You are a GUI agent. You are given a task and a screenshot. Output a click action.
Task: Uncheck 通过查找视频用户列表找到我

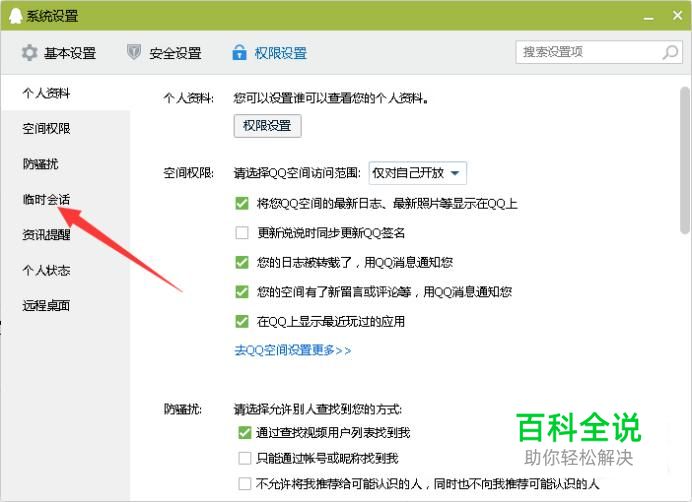pyautogui.click(x=244, y=432)
